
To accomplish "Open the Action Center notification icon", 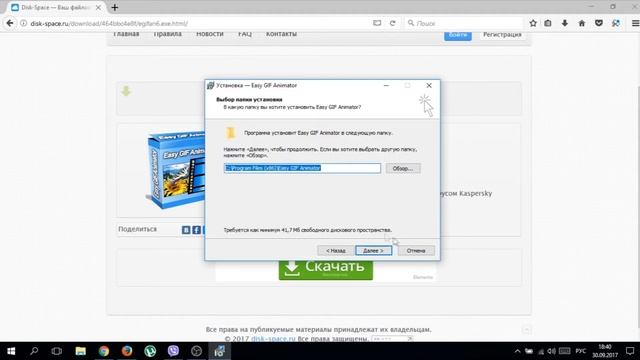I will 630,351.
